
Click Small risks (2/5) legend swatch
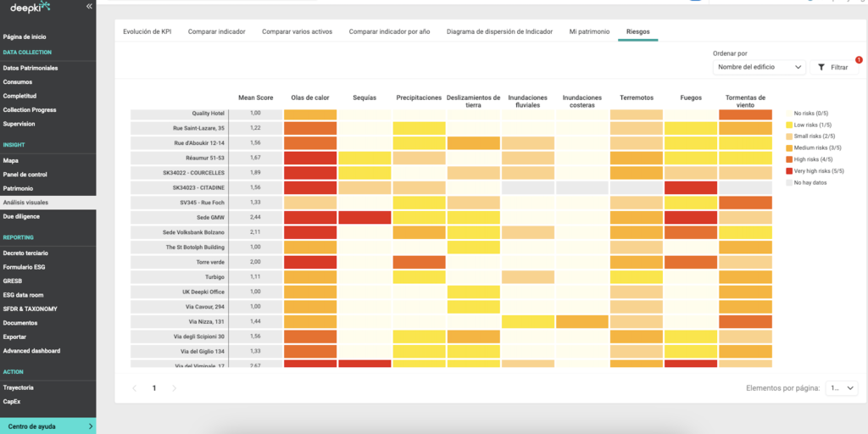(x=788, y=136)
